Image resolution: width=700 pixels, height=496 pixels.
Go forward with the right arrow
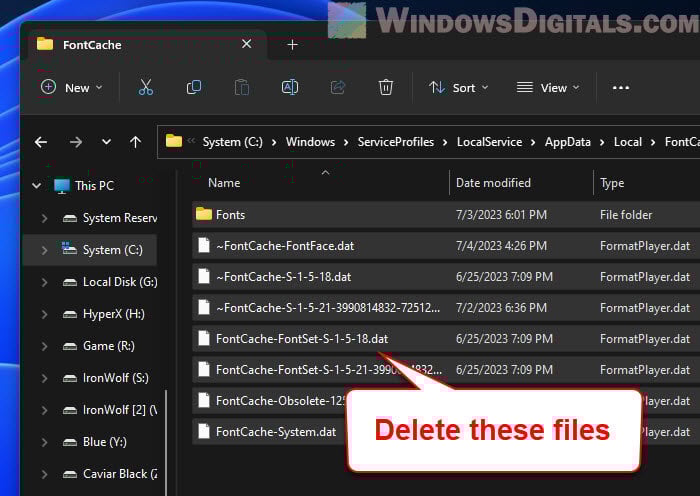click(x=76, y=142)
